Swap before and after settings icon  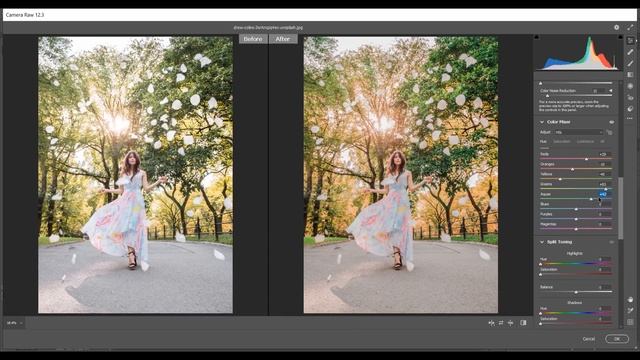tap(501, 323)
